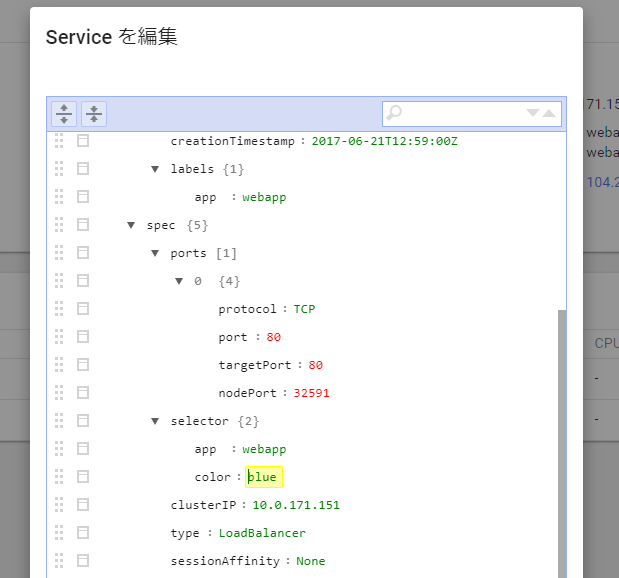619x578 pixels.
Task: Open action menu for labels app row
Action: (x=83, y=197)
